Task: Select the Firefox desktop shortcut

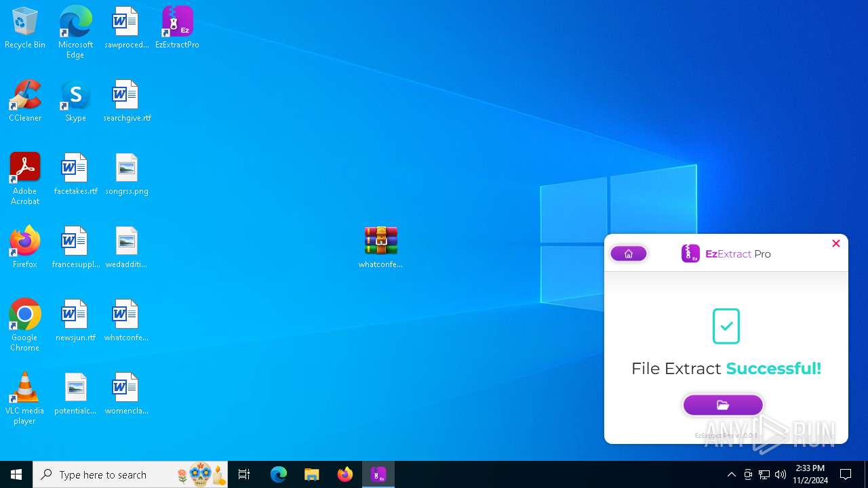Action: 25,248
